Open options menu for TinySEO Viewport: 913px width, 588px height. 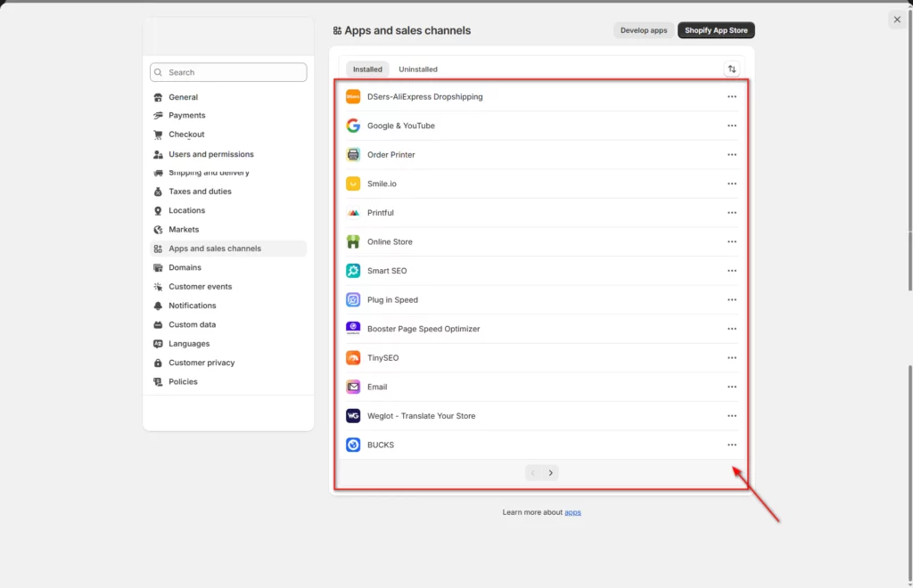(732, 357)
